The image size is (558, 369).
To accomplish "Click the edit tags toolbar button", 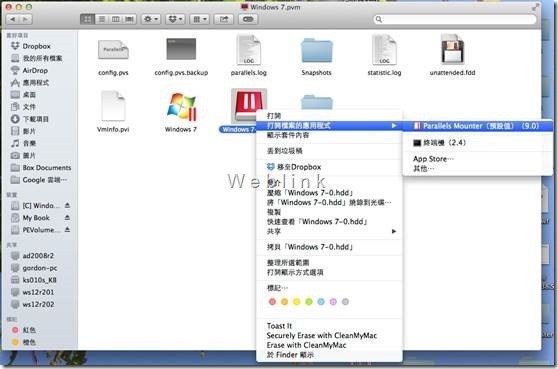I will coord(248,19).
